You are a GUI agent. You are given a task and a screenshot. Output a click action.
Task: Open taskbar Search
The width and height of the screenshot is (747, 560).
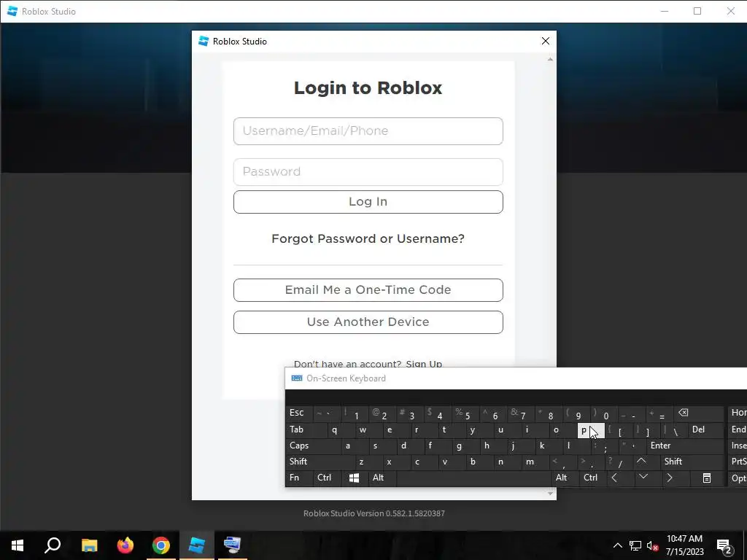tap(53, 545)
